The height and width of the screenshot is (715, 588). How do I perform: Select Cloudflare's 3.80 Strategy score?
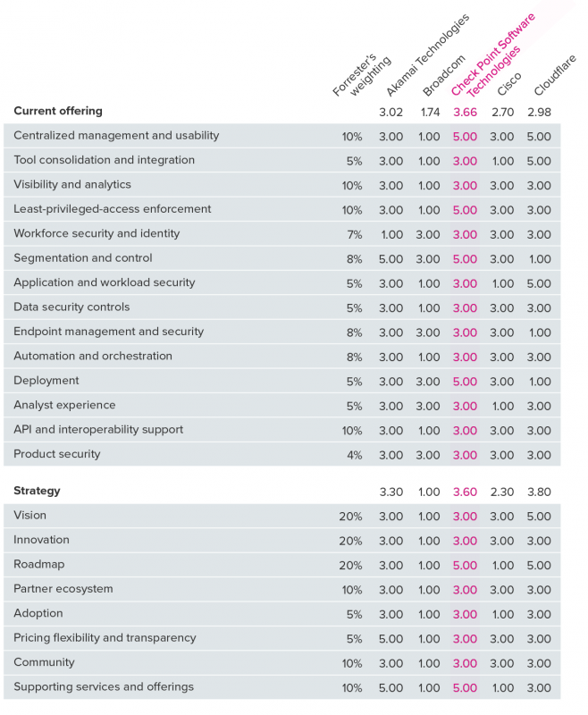click(x=539, y=492)
